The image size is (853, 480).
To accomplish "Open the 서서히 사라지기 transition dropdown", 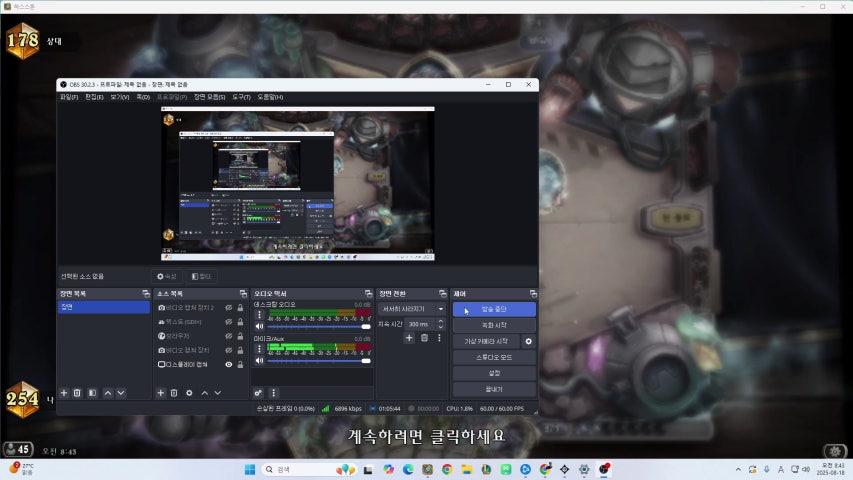I will click(x=412, y=309).
